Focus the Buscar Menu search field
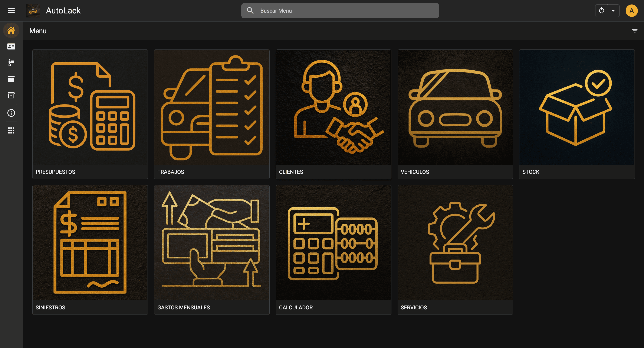The width and height of the screenshot is (644, 348). point(340,10)
